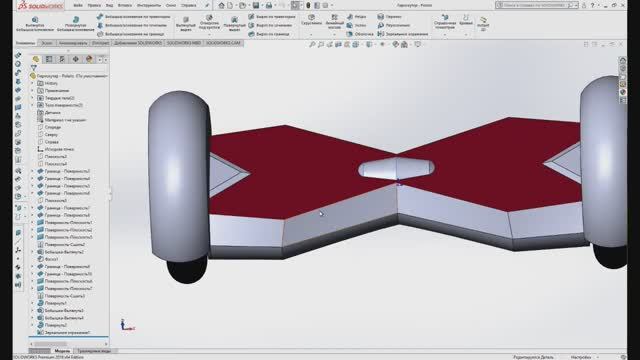
Task: Select Зеркальное отражение1 in feature tree
Action: [64, 333]
